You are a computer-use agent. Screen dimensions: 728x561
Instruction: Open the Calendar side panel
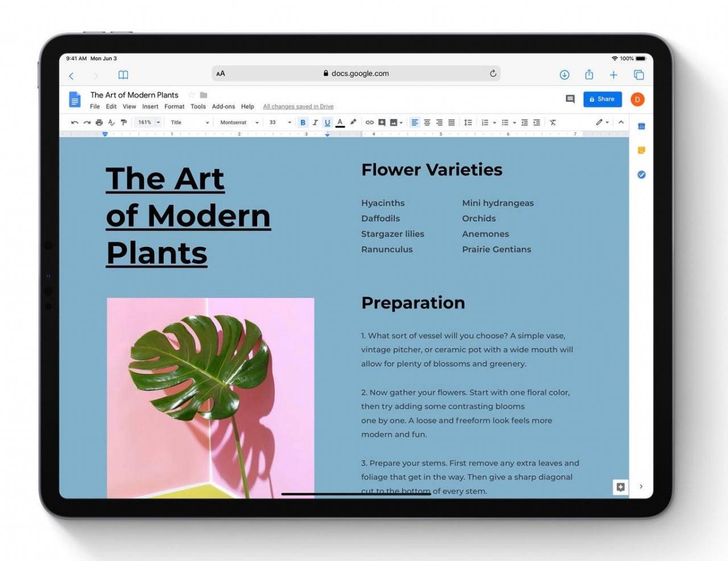pos(642,126)
